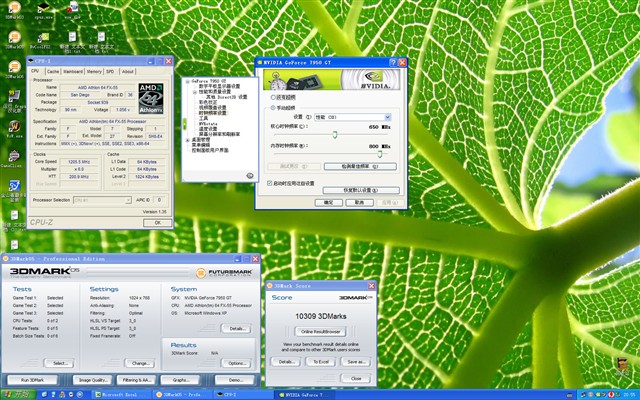Click Details in 3DMark Score window
The width and height of the screenshot is (640, 400).
286,362
